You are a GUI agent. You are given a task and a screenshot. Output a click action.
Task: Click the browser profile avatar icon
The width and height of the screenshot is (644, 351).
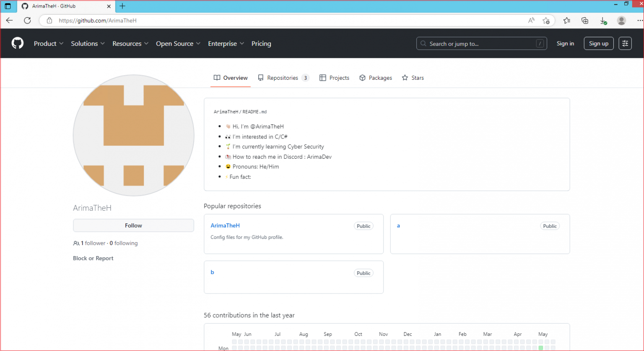tap(621, 20)
